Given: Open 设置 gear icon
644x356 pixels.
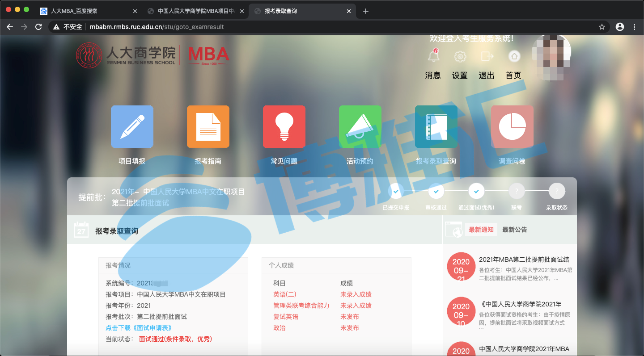Looking at the screenshot, I should [x=460, y=56].
